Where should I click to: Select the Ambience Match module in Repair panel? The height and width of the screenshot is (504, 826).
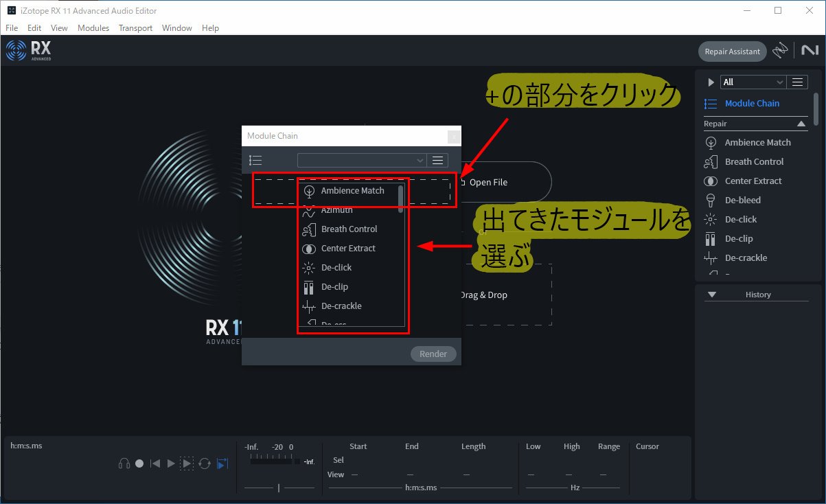pos(759,142)
